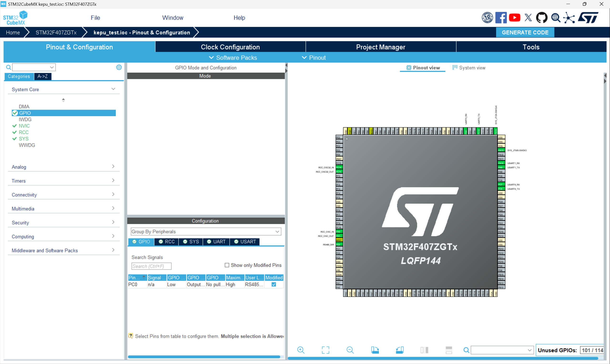Toggle Show only Modified Pins checkbox
The width and height of the screenshot is (610, 364).
click(x=227, y=265)
